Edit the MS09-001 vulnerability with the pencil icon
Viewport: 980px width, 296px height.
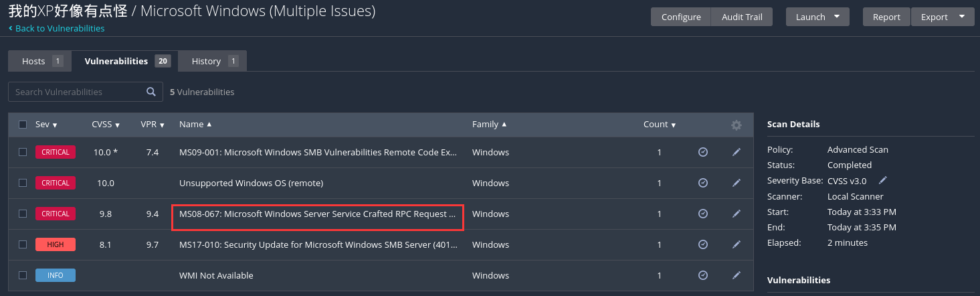pos(737,152)
